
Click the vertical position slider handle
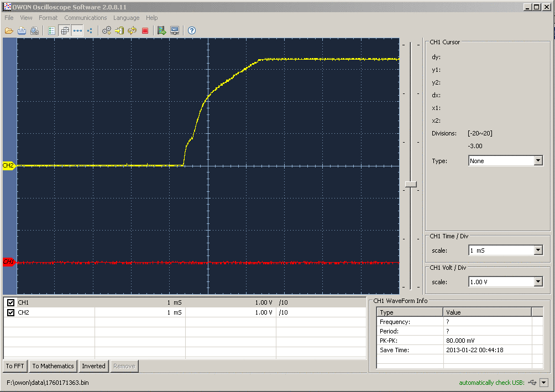click(x=411, y=184)
